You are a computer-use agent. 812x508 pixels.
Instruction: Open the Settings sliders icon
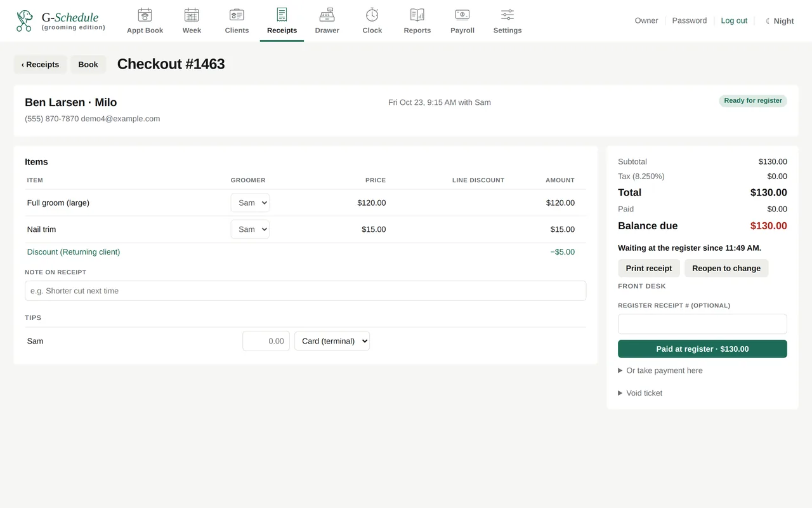click(507, 15)
